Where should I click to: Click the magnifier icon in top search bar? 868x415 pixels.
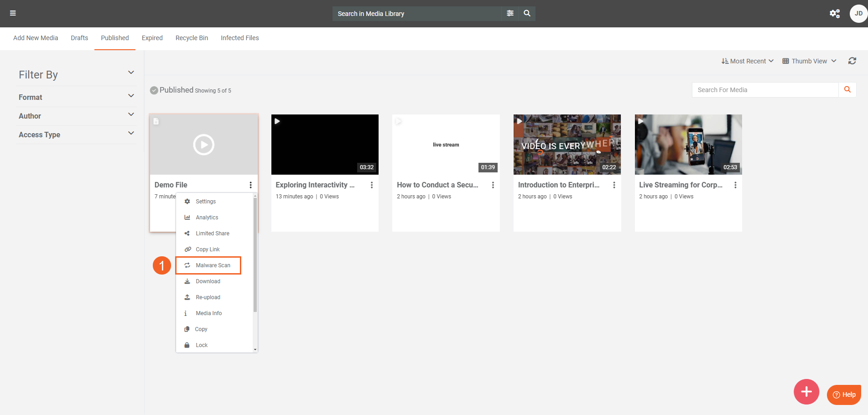click(x=527, y=13)
